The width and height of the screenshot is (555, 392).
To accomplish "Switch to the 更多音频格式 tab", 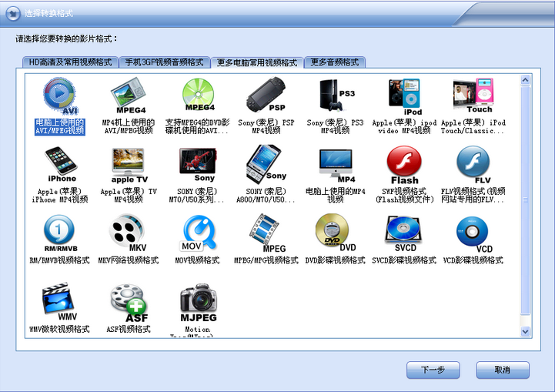I will (x=335, y=62).
